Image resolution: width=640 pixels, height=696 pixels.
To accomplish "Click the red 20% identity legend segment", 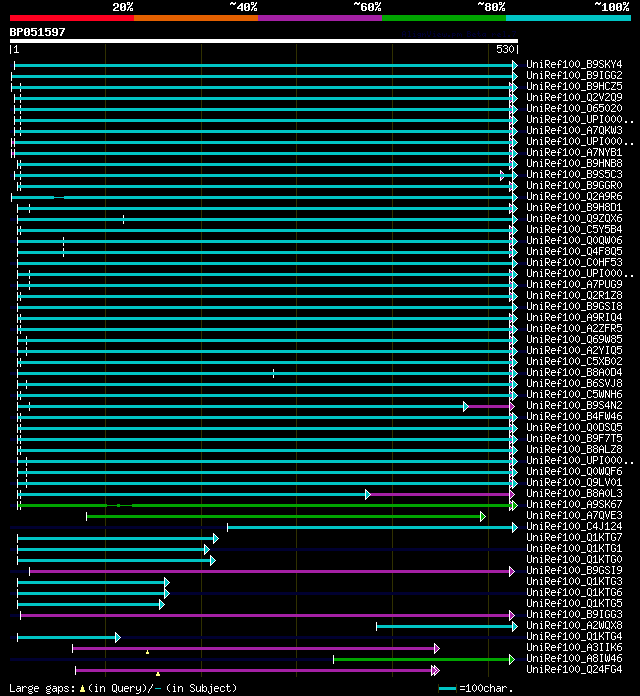I will pos(72,18).
